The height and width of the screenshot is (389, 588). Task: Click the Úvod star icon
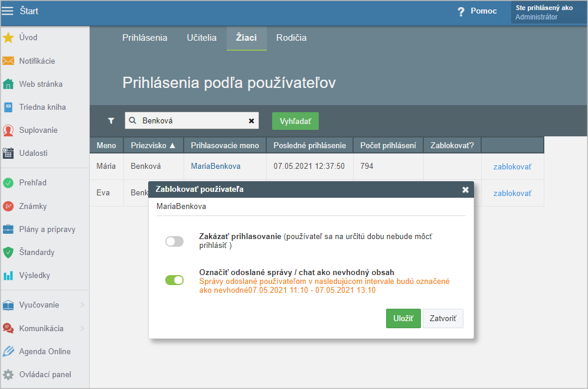coord(8,38)
